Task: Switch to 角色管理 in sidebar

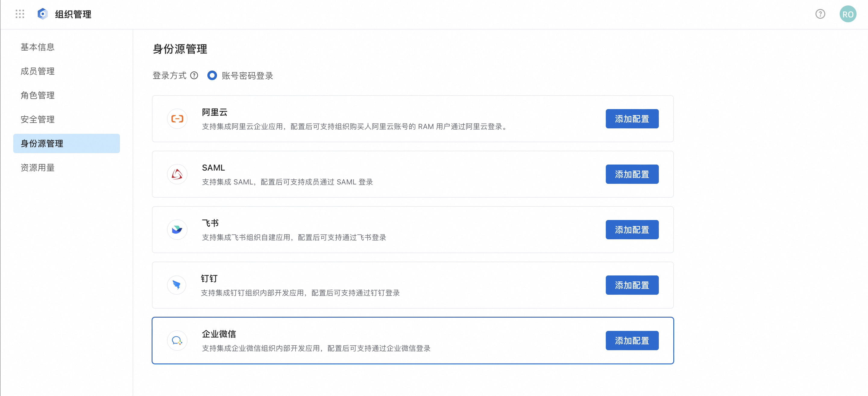Action: [x=37, y=95]
